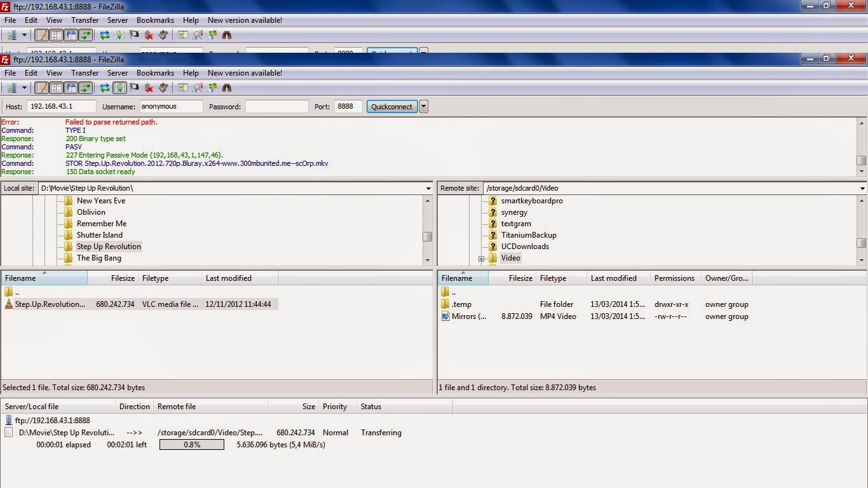Screen dimensions: 868x488
Task: Open the Local site path dropdown
Action: coord(428,188)
